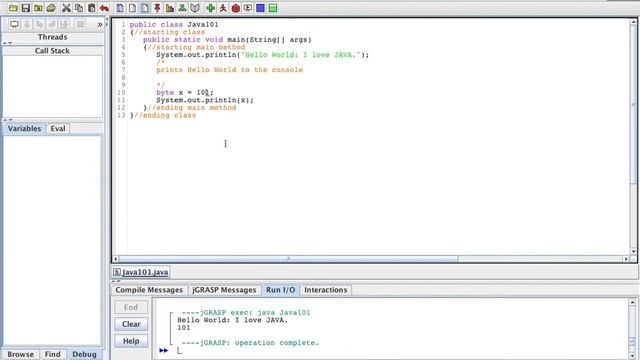The width and height of the screenshot is (640, 360).
Task: Click the End button
Action: click(x=131, y=307)
